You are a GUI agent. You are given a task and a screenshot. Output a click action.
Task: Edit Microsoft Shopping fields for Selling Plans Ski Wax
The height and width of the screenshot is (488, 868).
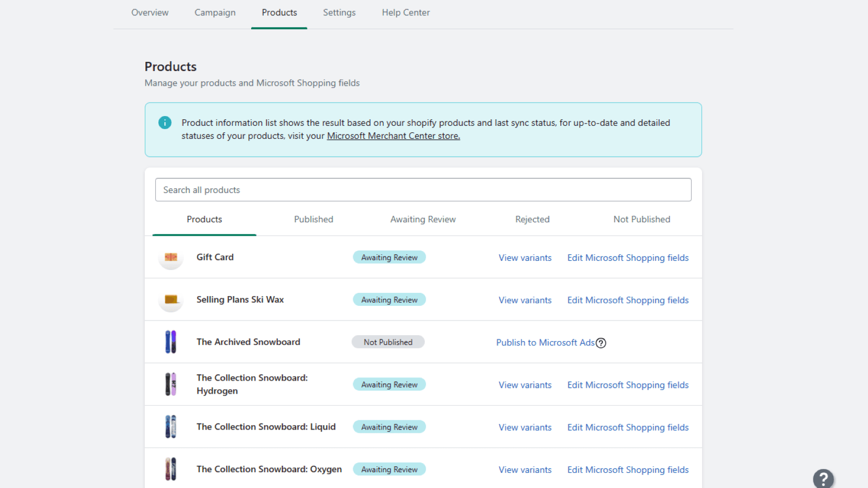click(628, 300)
